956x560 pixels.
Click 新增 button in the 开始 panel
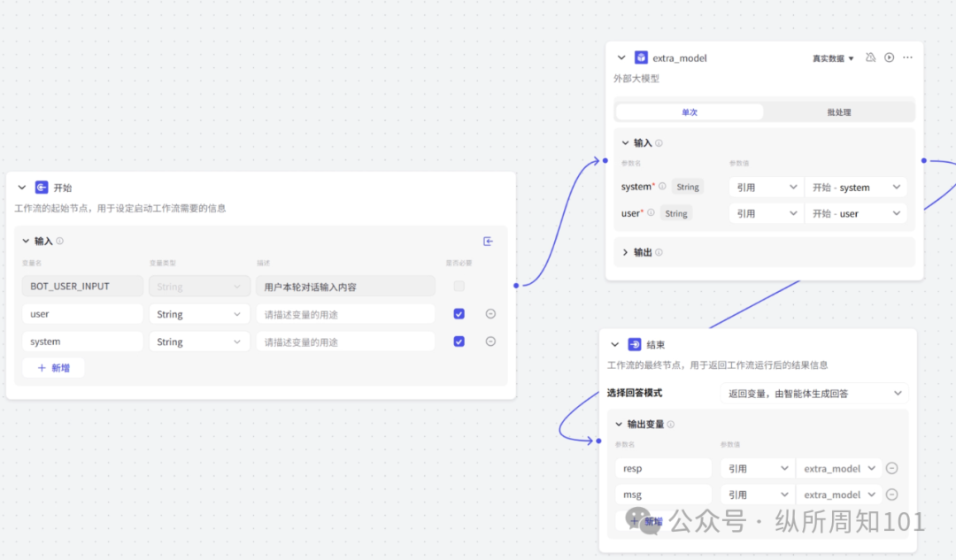(53, 367)
